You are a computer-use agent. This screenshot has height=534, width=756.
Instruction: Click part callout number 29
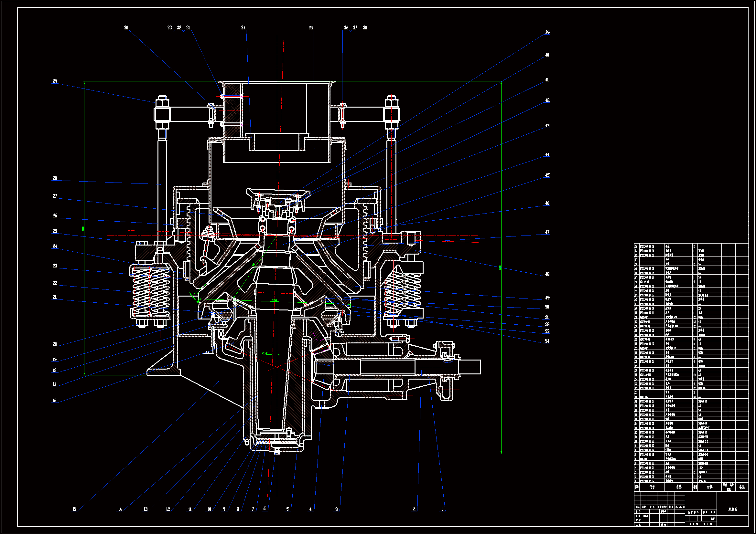[x=55, y=81]
